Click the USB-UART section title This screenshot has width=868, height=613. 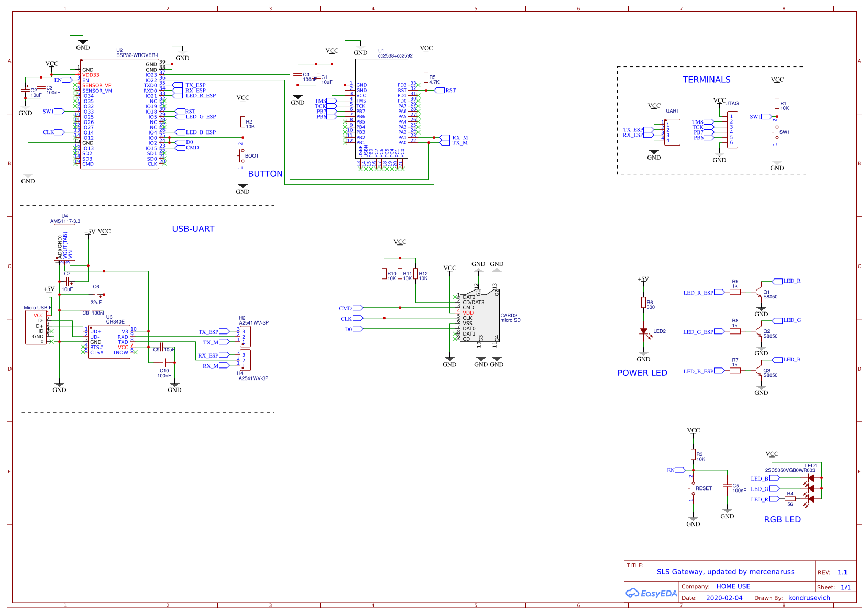[194, 229]
